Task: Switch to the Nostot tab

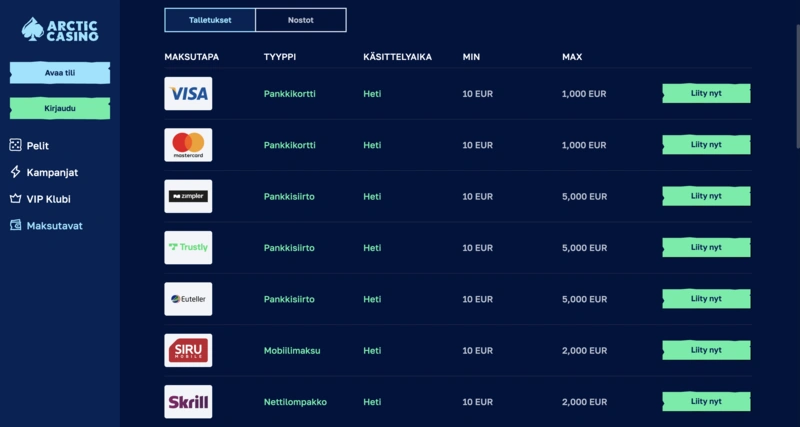Action: (301, 20)
